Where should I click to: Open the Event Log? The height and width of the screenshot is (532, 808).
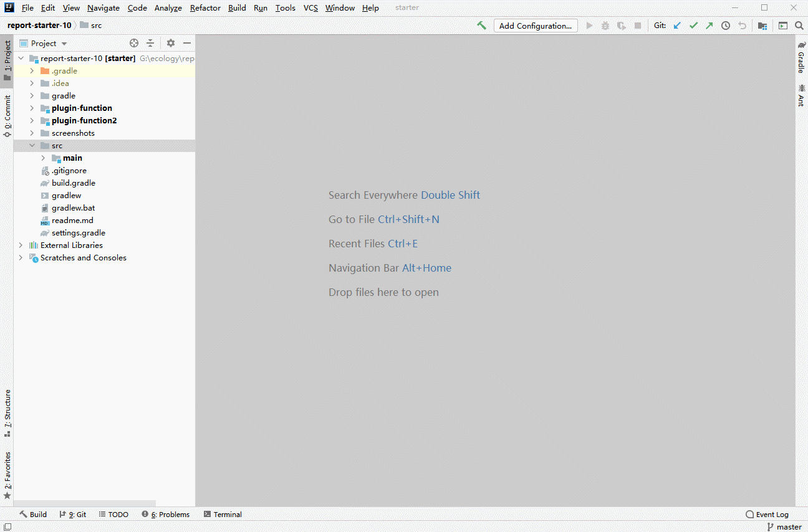click(x=767, y=515)
